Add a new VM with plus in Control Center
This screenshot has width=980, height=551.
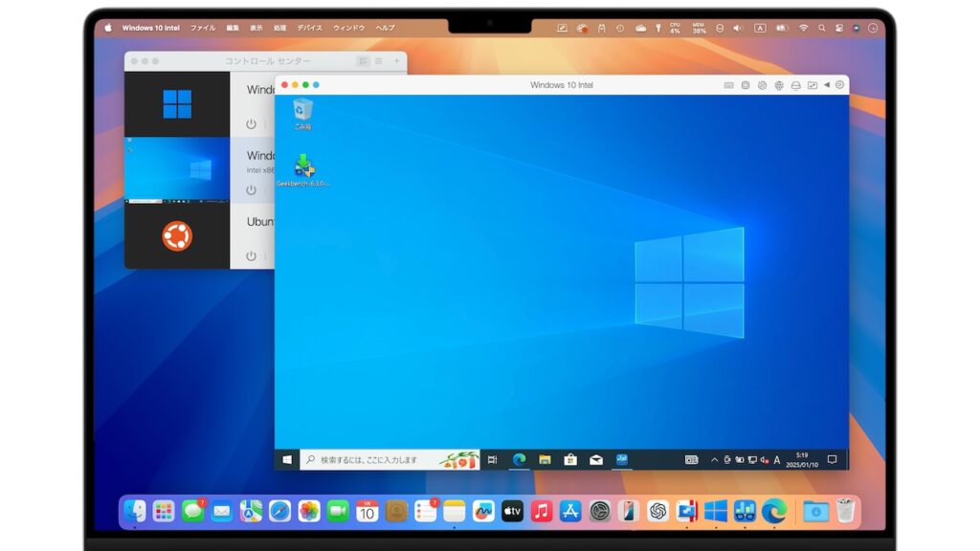[x=397, y=61]
